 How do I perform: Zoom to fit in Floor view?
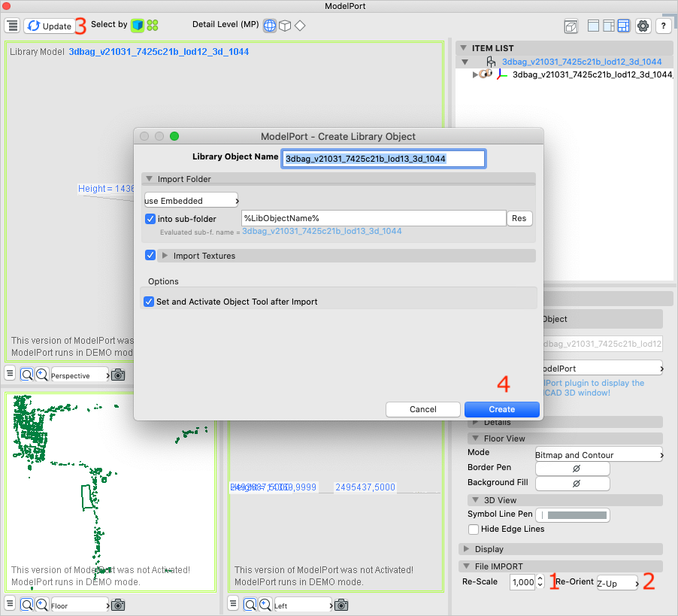pyautogui.click(x=27, y=605)
